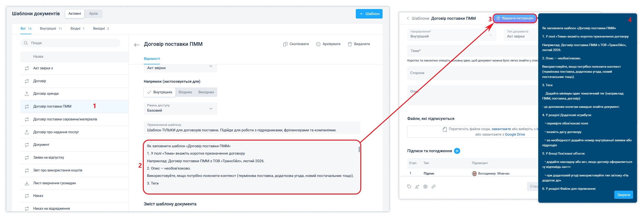Click the tag icon in bottom toolbar

pos(409,186)
